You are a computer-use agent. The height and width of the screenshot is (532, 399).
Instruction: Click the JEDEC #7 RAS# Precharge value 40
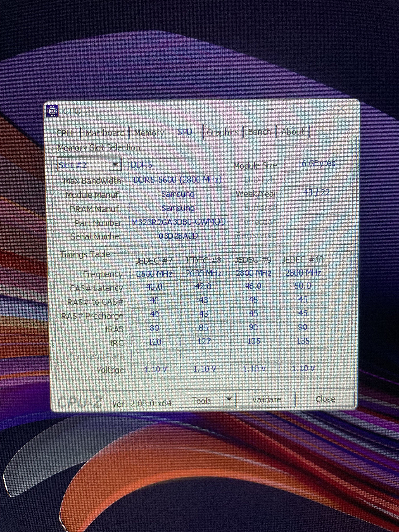[154, 314]
